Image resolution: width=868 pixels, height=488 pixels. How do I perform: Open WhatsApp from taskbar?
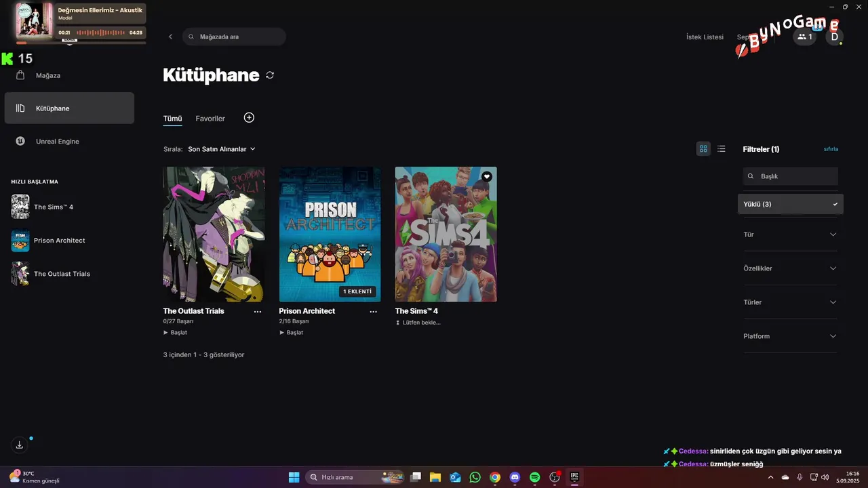tap(475, 477)
